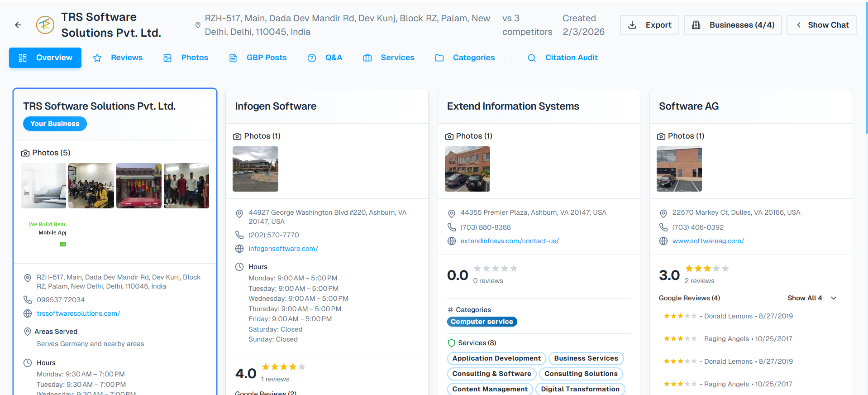Click the pin icon beside 22570 Markey Ct address

click(663, 213)
